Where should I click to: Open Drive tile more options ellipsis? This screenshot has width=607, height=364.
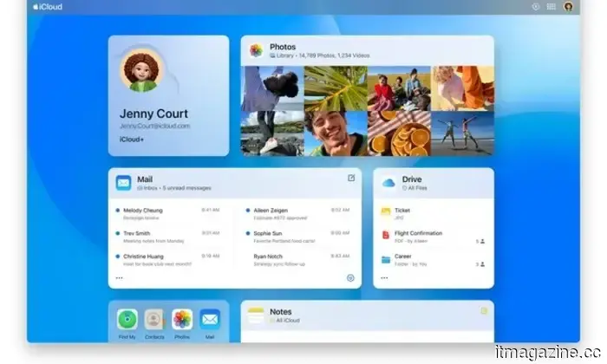[x=384, y=277]
